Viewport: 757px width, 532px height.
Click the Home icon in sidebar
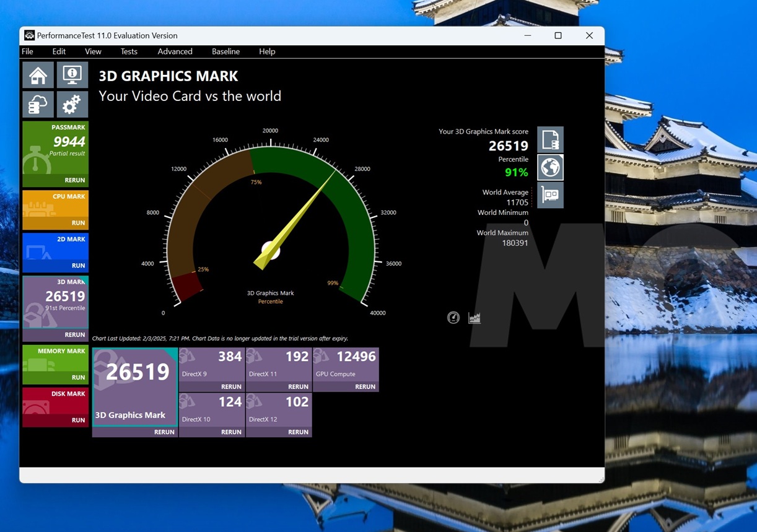[38, 75]
